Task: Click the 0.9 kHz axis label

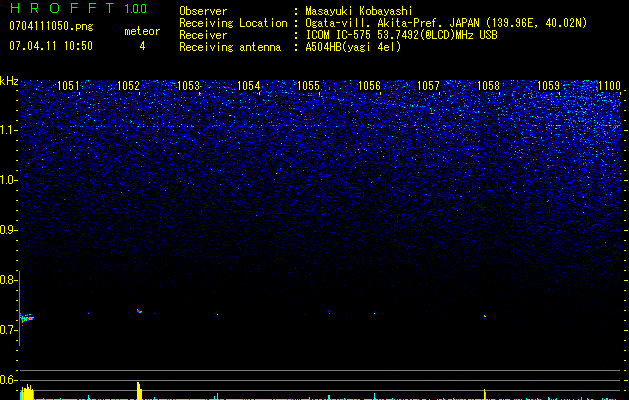Action: coord(8,230)
